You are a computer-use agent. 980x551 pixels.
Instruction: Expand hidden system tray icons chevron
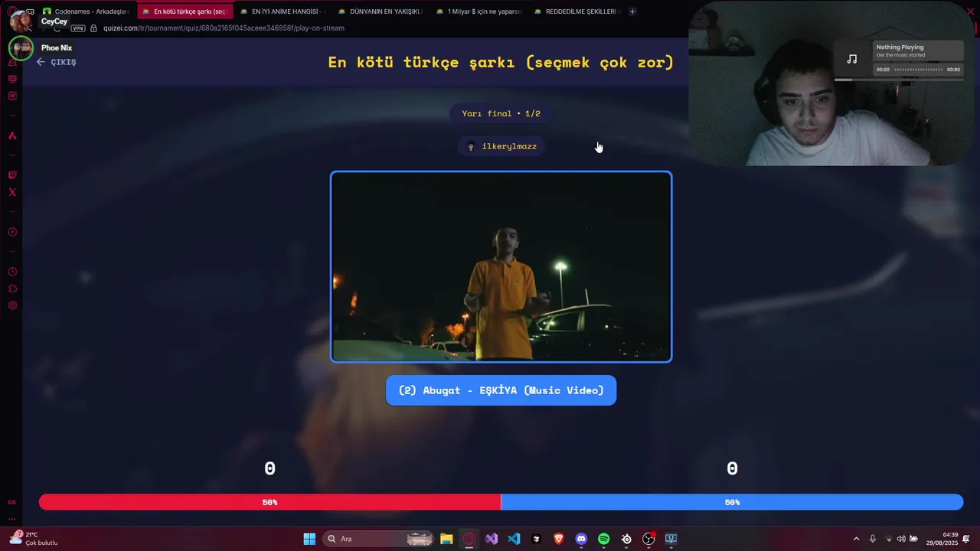[x=856, y=539]
